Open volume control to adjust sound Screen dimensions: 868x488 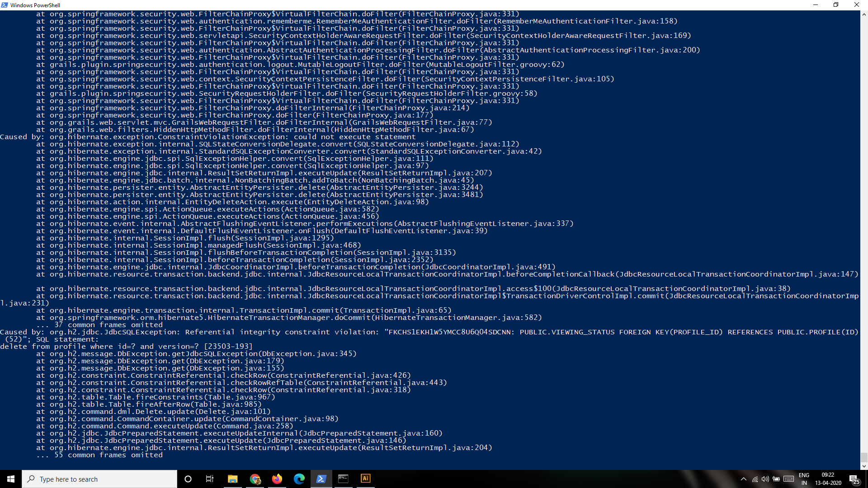[765, 479]
